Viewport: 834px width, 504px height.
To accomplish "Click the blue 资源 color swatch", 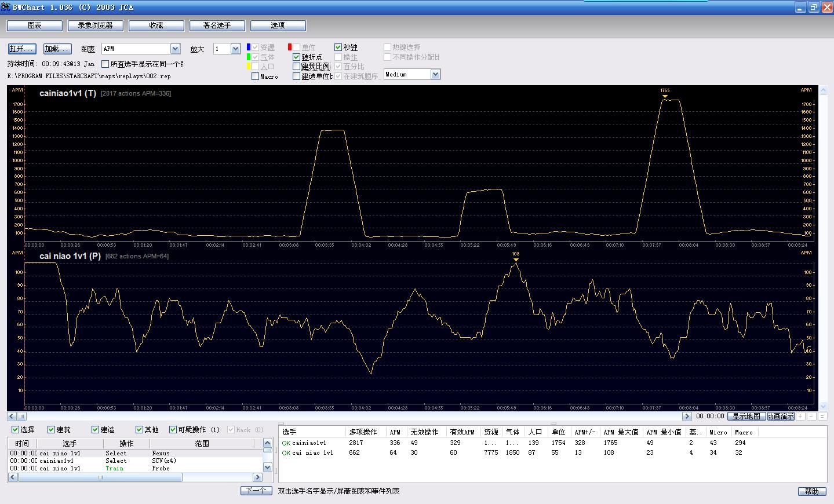I will tap(249, 47).
